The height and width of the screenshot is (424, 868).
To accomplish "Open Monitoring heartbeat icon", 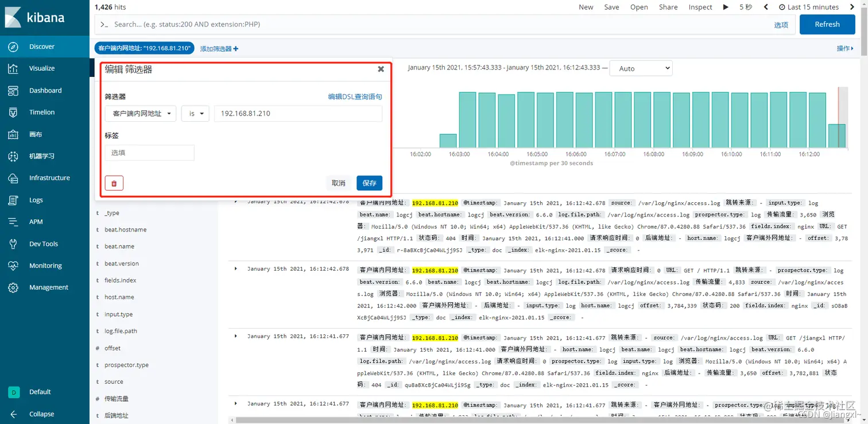I will click(x=13, y=265).
